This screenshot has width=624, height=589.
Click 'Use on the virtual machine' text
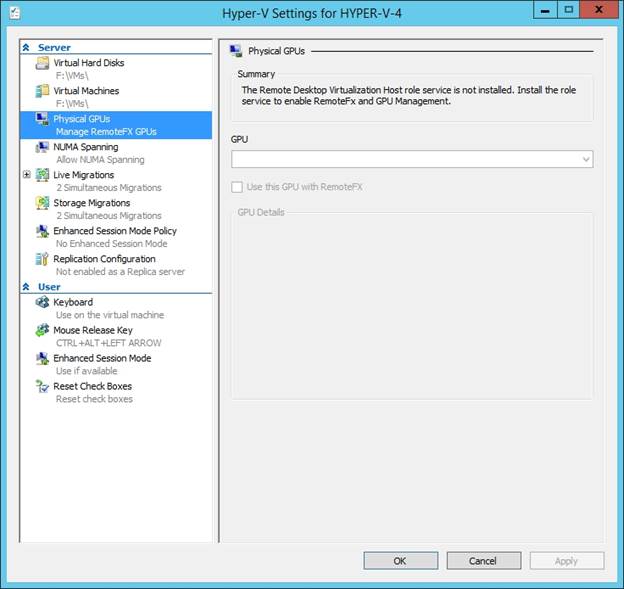click(110, 315)
